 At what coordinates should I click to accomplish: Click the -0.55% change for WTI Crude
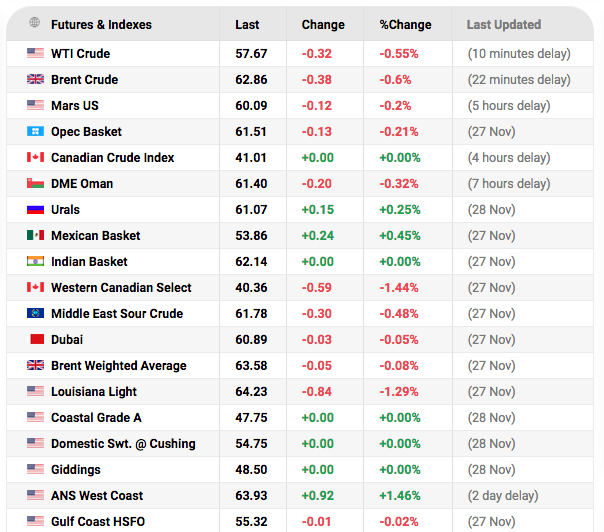pyautogui.click(x=399, y=54)
